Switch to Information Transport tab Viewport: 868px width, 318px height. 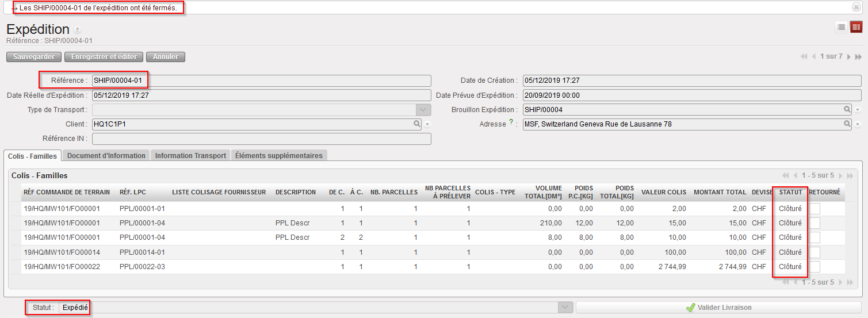pos(190,155)
